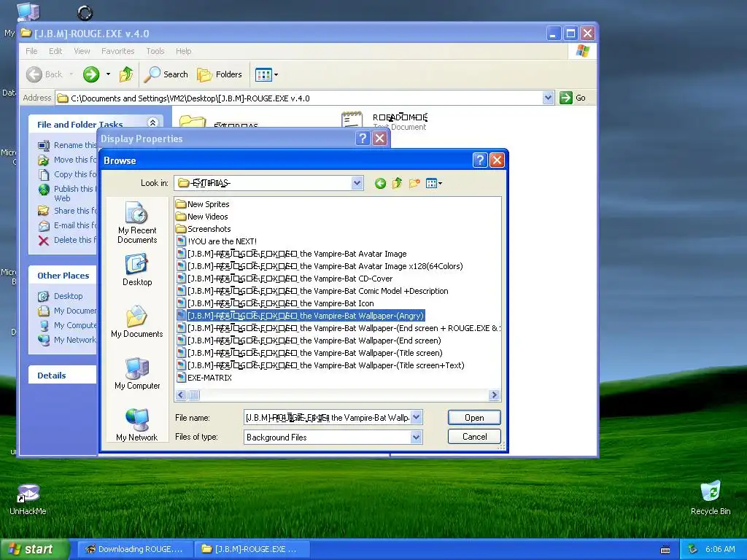Select the Vampire-Bat Wallpaper-(Title screen) file

(309, 352)
